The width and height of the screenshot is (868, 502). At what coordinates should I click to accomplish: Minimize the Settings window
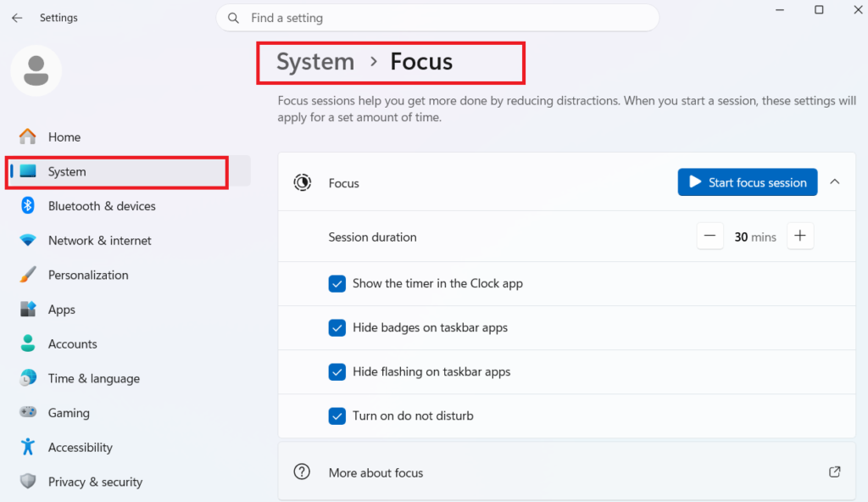click(780, 10)
